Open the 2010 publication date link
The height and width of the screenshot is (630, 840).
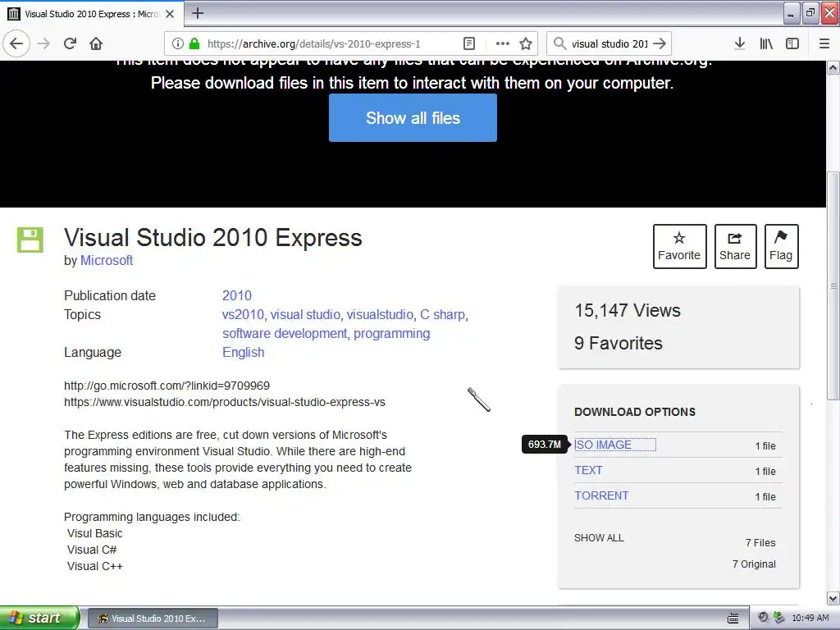point(237,295)
